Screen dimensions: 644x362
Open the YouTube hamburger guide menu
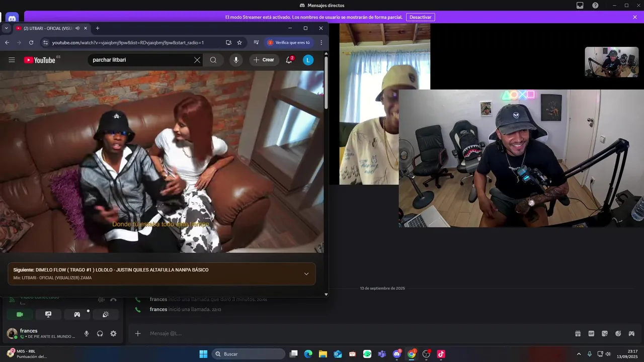pyautogui.click(x=12, y=60)
